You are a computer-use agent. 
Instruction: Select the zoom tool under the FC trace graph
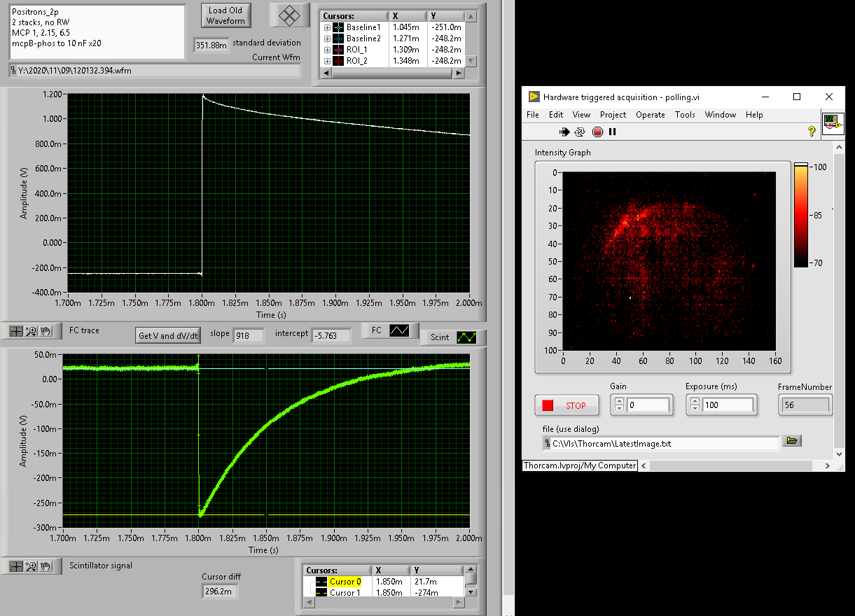30,331
